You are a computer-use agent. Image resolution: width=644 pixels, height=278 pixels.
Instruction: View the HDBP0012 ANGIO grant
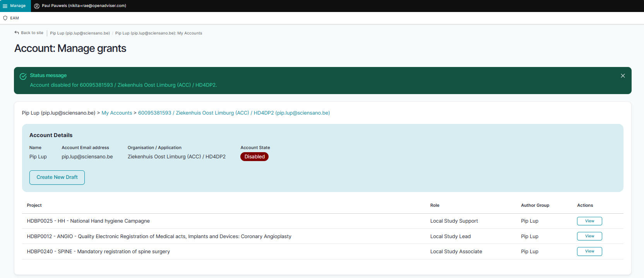(x=589, y=236)
